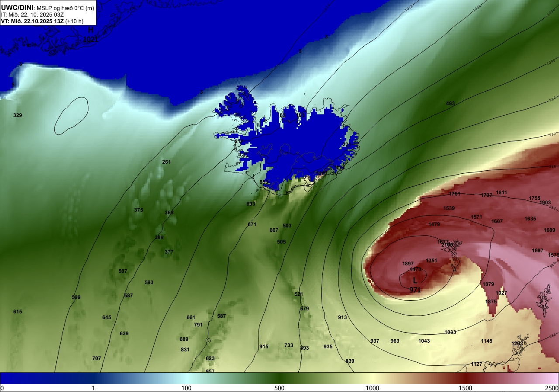This screenshot has height=392, width=559.
Task: Click the height value 1897 near the low
Action: click(408, 264)
